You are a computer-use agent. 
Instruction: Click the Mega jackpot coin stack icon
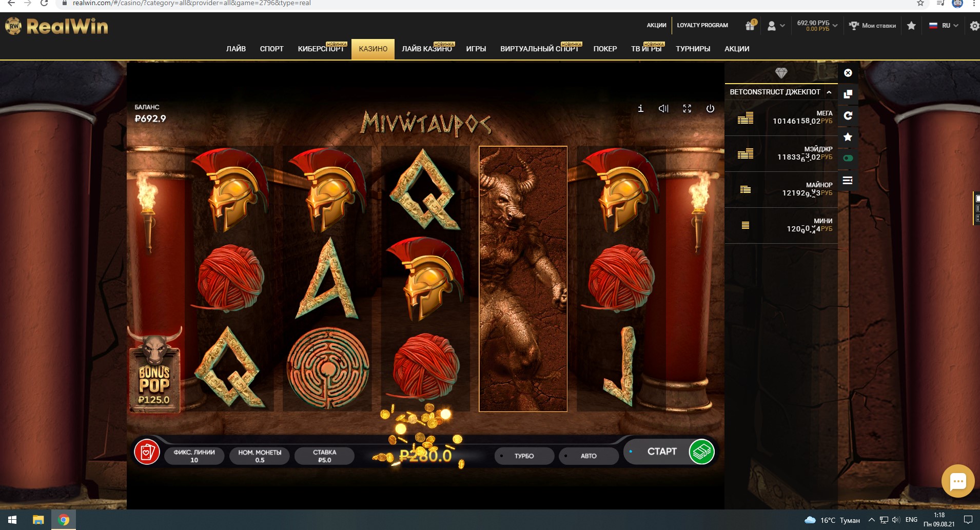coord(746,118)
